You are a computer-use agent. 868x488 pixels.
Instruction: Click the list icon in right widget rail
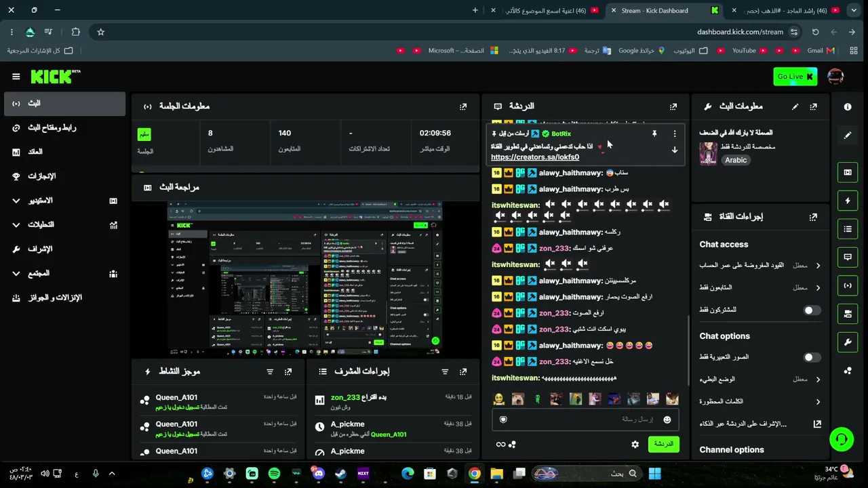(x=848, y=229)
